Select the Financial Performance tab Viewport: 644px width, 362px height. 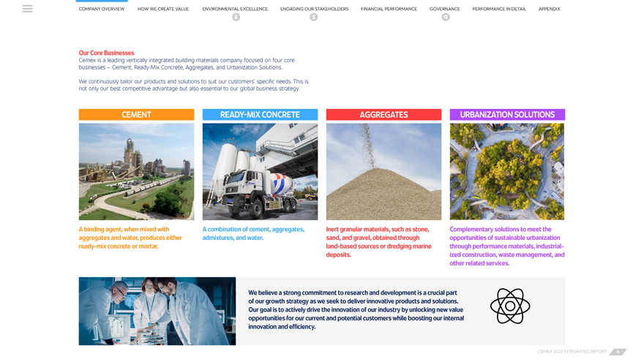pyautogui.click(x=389, y=9)
